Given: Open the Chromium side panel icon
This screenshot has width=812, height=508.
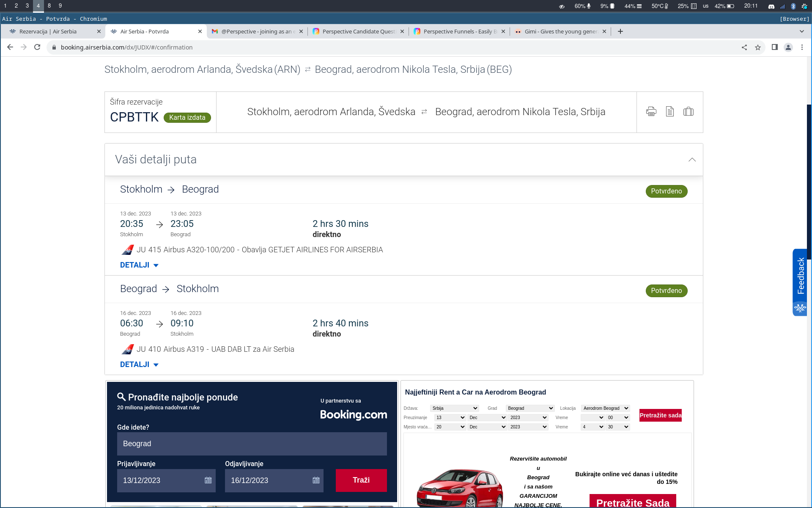Looking at the screenshot, I should [774, 47].
